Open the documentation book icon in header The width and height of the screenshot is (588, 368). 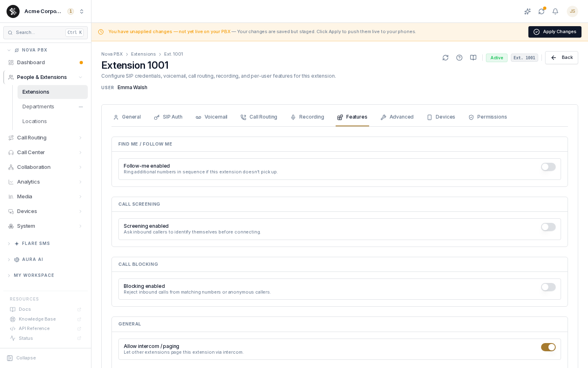[x=473, y=58]
